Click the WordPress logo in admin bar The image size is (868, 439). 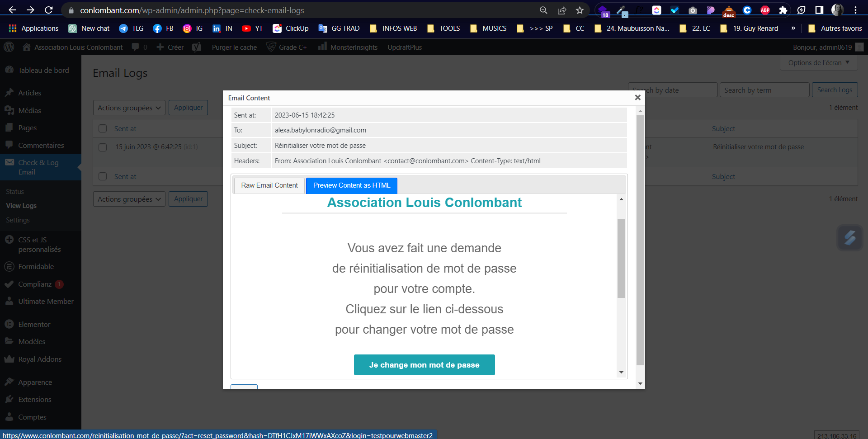pos(9,47)
